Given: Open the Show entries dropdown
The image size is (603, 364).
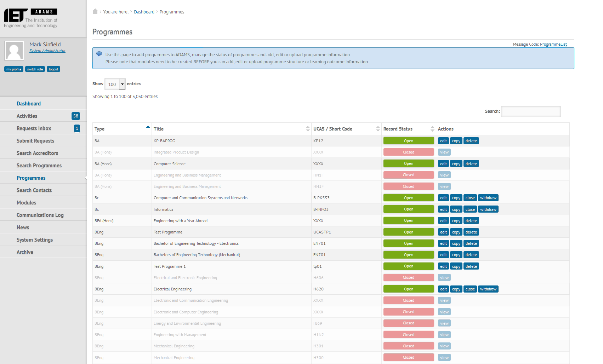Looking at the screenshot, I should (x=115, y=84).
